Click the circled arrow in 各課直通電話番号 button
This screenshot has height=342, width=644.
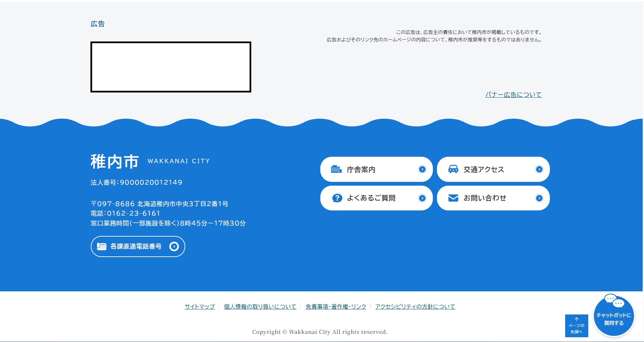click(x=174, y=246)
